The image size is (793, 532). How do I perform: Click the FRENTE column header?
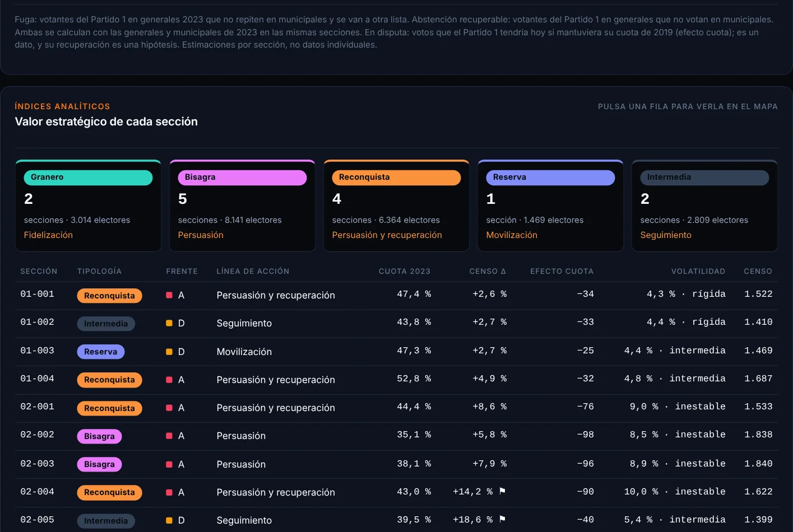pyautogui.click(x=182, y=271)
